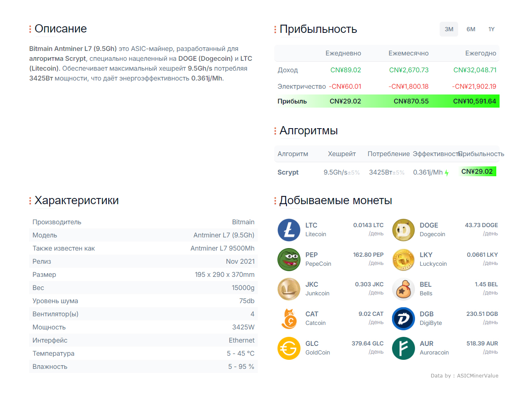
Task: Click the Bells BEL bag icon
Action: tap(404, 289)
